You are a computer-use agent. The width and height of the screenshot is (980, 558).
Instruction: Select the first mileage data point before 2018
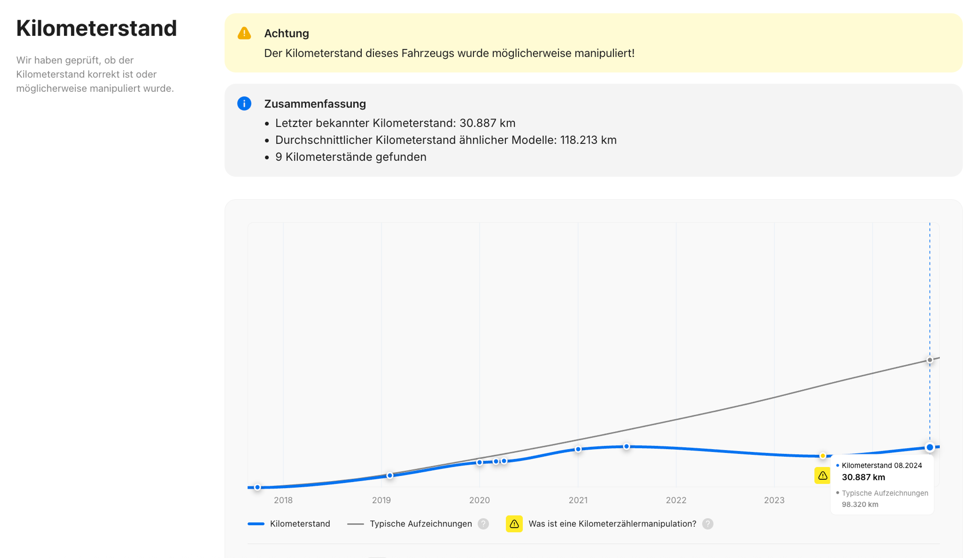coord(258,487)
